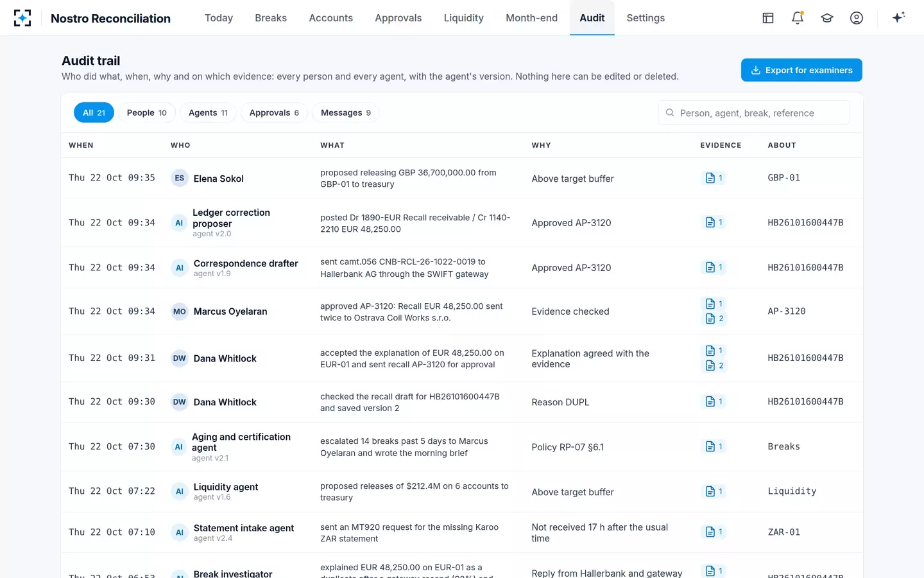
Task: Click Elena Sokol's ES avatar
Action: pyautogui.click(x=180, y=179)
